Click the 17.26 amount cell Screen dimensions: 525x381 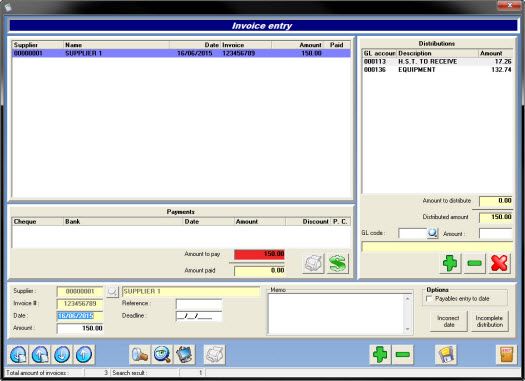pos(503,62)
